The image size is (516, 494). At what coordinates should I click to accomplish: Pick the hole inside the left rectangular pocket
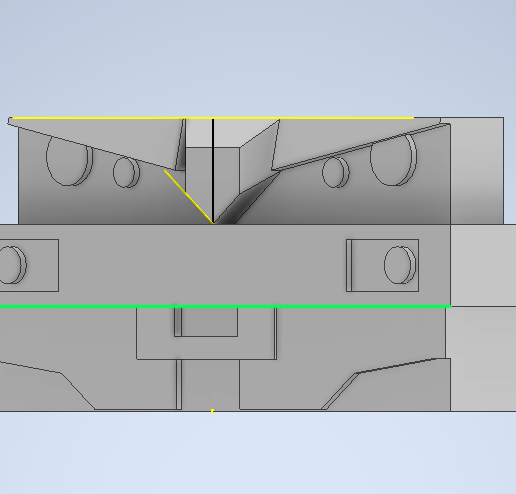coord(13,265)
